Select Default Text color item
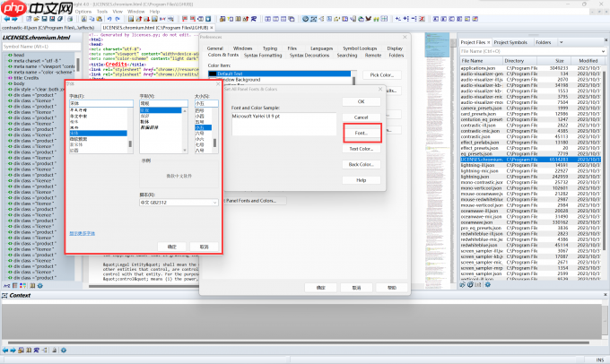 point(231,74)
